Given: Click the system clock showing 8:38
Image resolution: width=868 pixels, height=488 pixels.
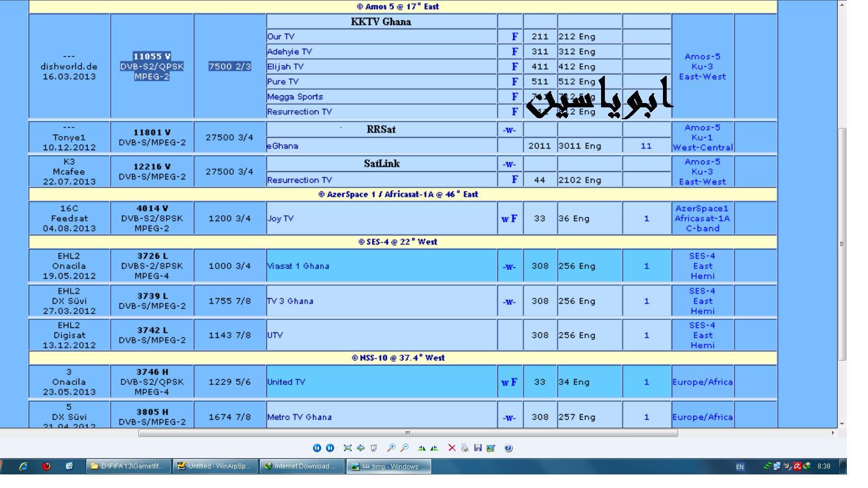Looking at the screenshot, I should coord(824,466).
